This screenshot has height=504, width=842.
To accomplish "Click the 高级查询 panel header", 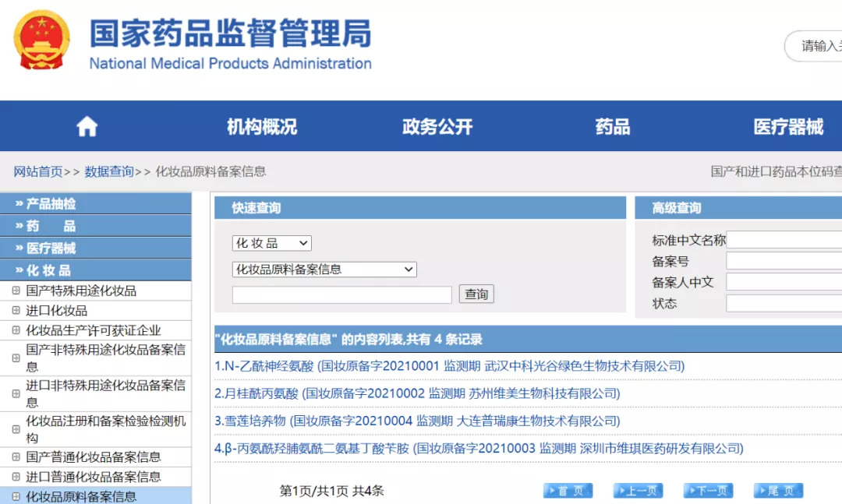I will click(x=738, y=208).
